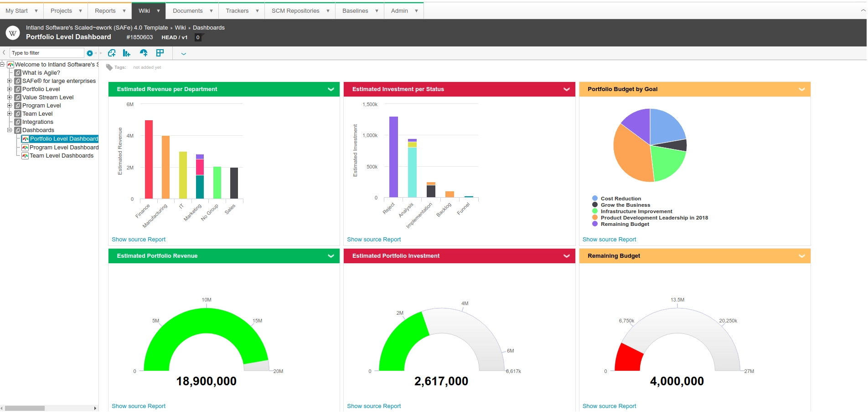Collapse the Dashboards tree node
868x419 pixels.
[x=9, y=130]
